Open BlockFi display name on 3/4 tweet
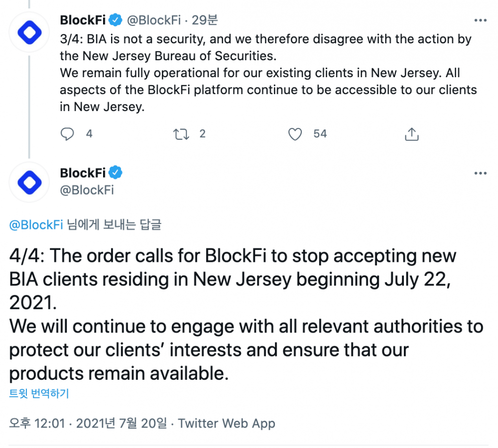Viewport: 498px width, 448px height. tap(83, 20)
